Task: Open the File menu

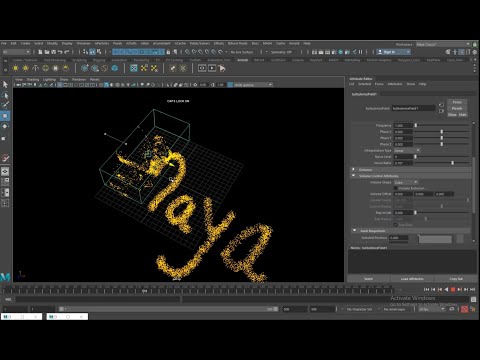Action: 4,43
